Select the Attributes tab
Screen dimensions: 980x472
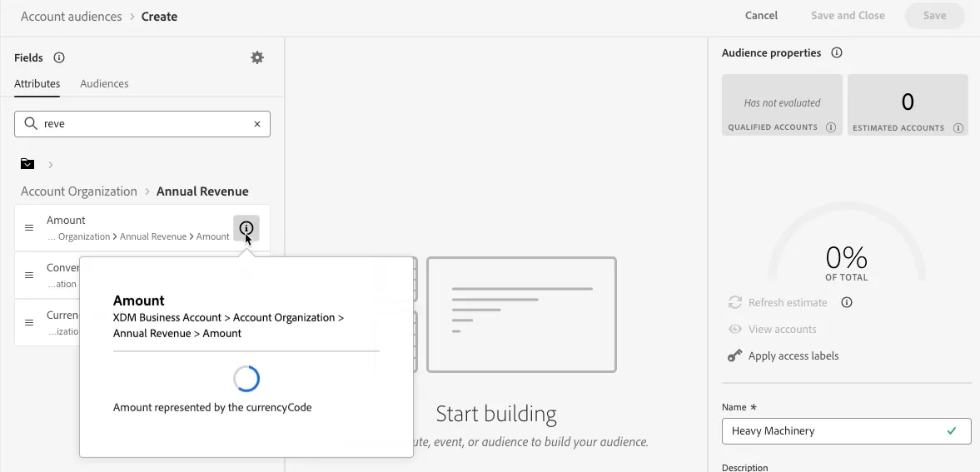click(37, 84)
